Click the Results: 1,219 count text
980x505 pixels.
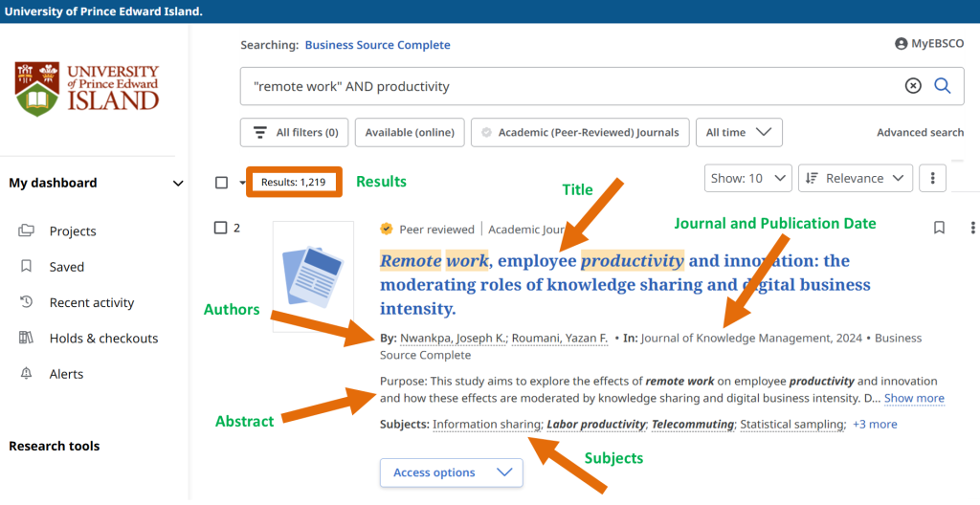pyautogui.click(x=293, y=182)
